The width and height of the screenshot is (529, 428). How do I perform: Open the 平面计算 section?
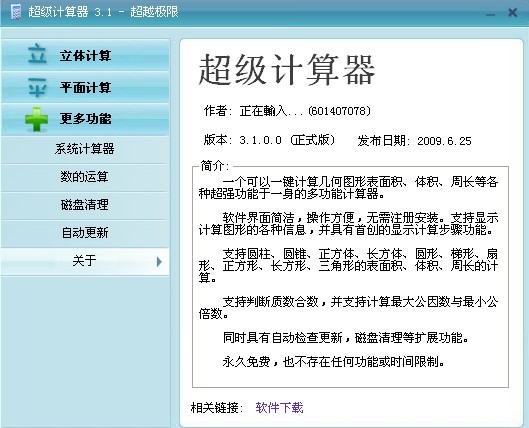point(85,87)
